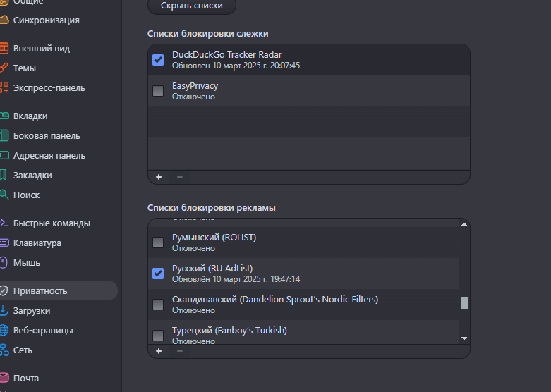551x392 pixels.
Task: Select Румынский (ROLIST) list name
Action: tap(214, 238)
